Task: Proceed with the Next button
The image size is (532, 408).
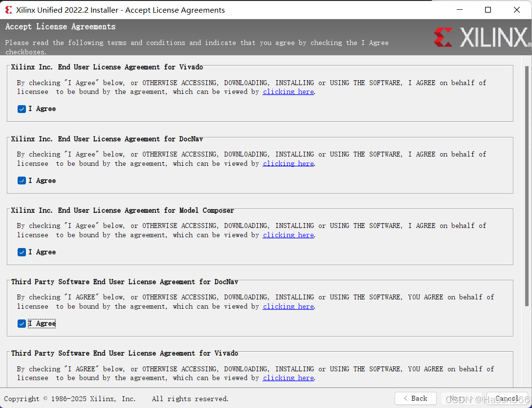Action: pyautogui.click(x=462, y=399)
